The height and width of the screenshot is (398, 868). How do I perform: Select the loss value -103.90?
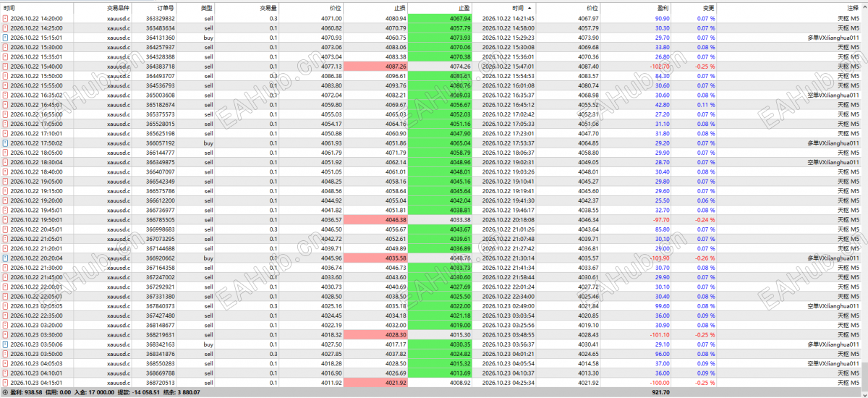click(x=659, y=258)
